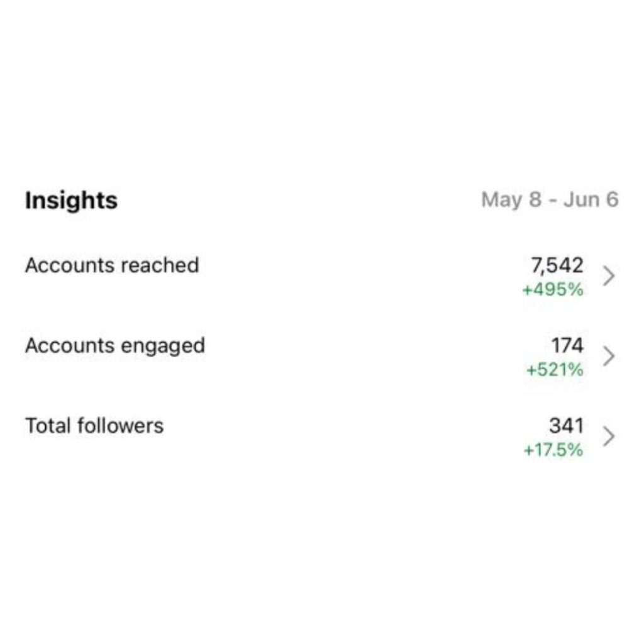This screenshot has height=644, width=644.
Task: Open the Accounts reached label
Action: 112,265
